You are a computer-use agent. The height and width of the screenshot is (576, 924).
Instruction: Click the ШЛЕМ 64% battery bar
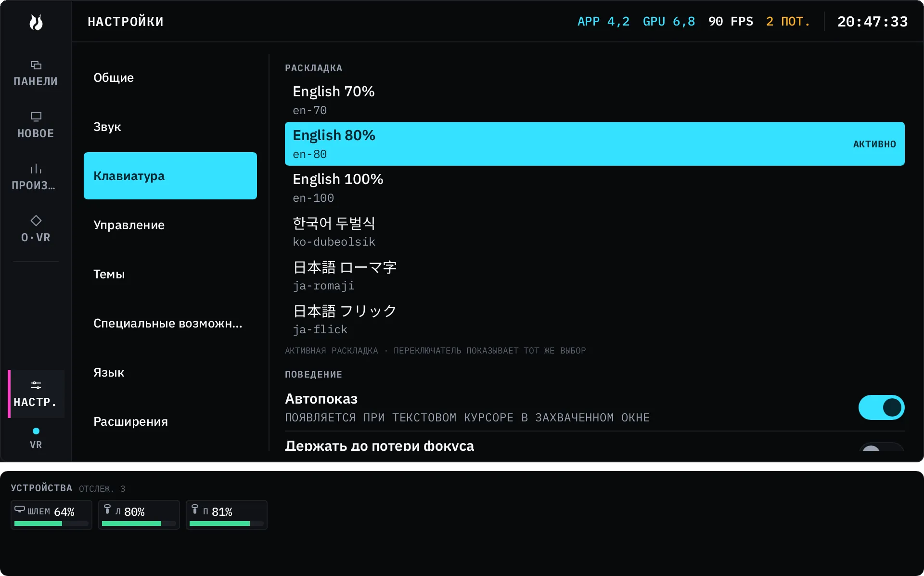click(51, 524)
